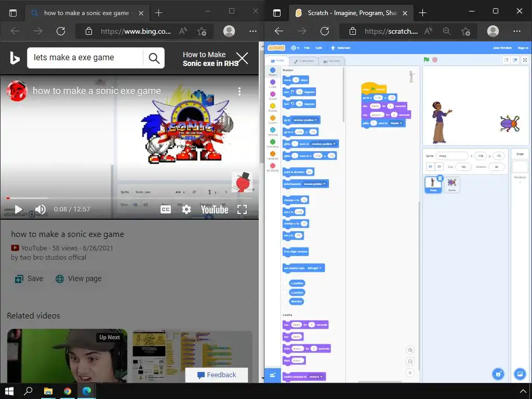Switch to the Code tab

pyautogui.click(x=277, y=61)
